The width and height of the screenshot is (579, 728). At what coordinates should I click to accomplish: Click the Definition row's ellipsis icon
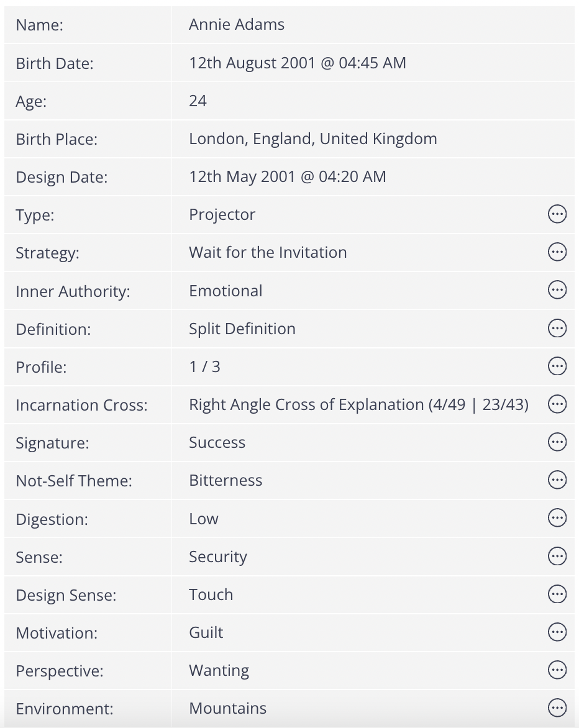click(557, 328)
